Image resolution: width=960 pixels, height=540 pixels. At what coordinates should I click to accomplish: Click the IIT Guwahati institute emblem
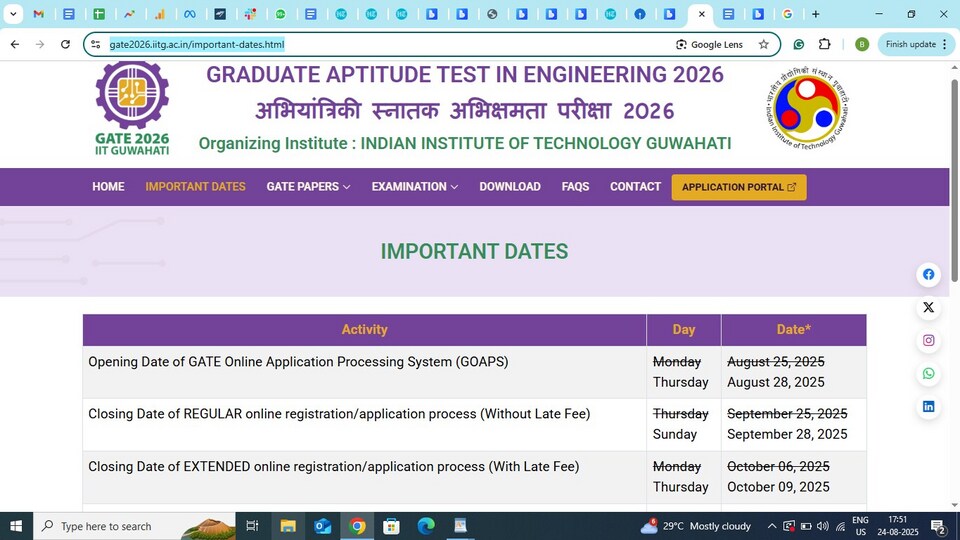point(808,108)
